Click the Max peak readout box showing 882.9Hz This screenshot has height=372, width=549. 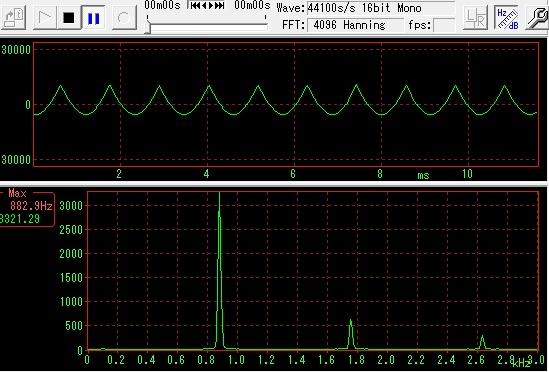click(27, 209)
